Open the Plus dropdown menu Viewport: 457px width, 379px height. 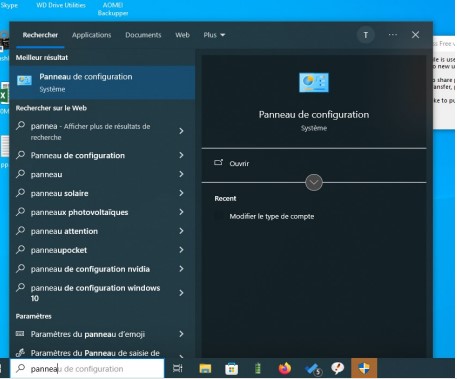[x=214, y=35]
